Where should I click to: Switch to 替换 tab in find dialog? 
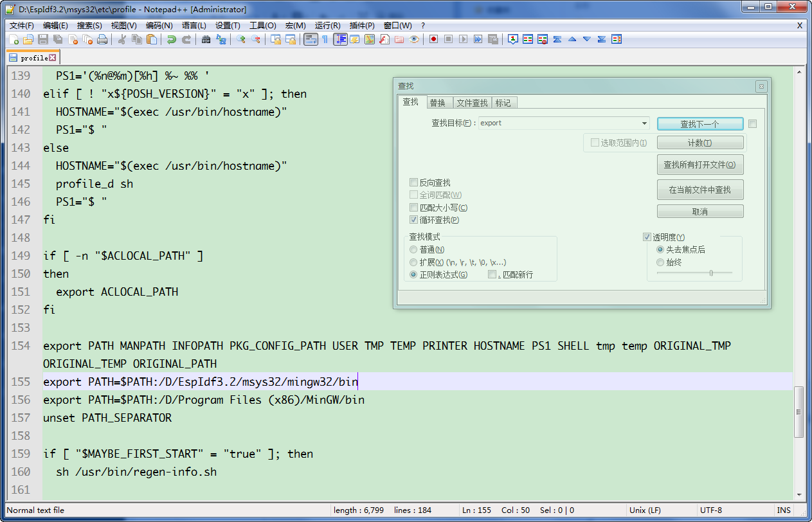point(437,103)
